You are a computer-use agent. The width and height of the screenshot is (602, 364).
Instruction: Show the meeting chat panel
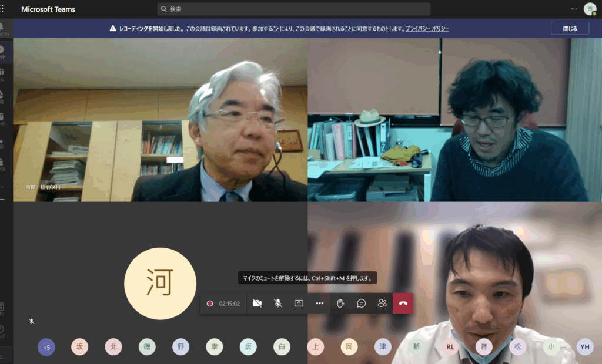pyautogui.click(x=362, y=304)
